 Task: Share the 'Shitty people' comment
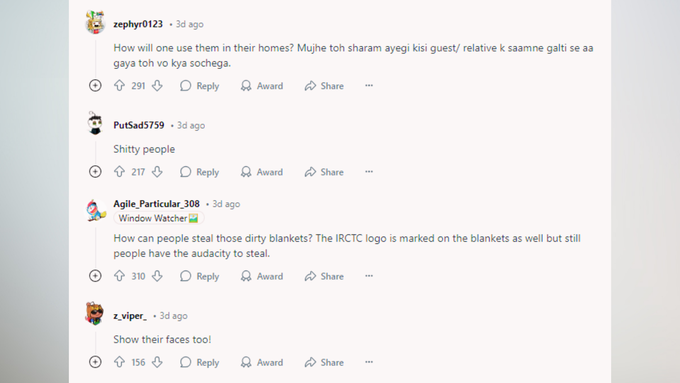point(324,172)
